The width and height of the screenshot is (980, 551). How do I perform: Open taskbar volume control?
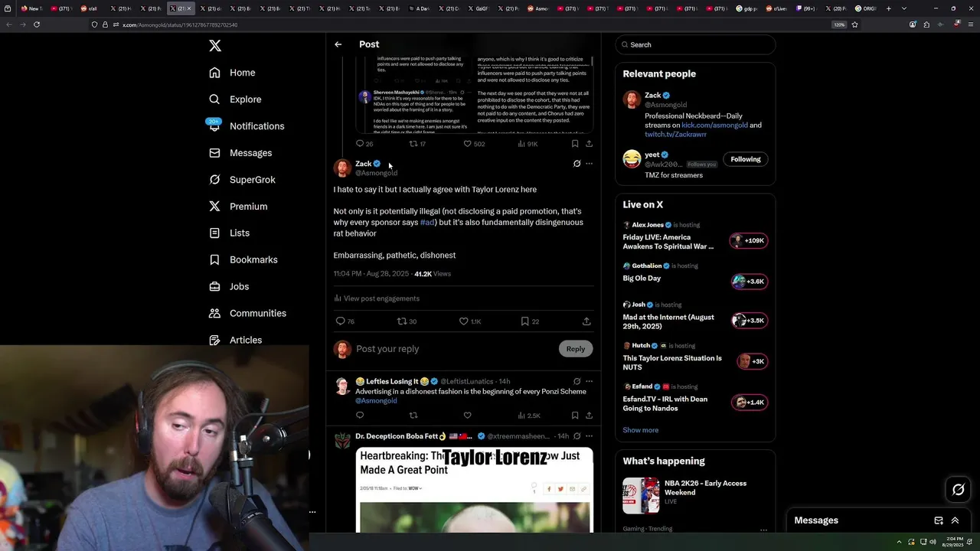tap(933, 542)
